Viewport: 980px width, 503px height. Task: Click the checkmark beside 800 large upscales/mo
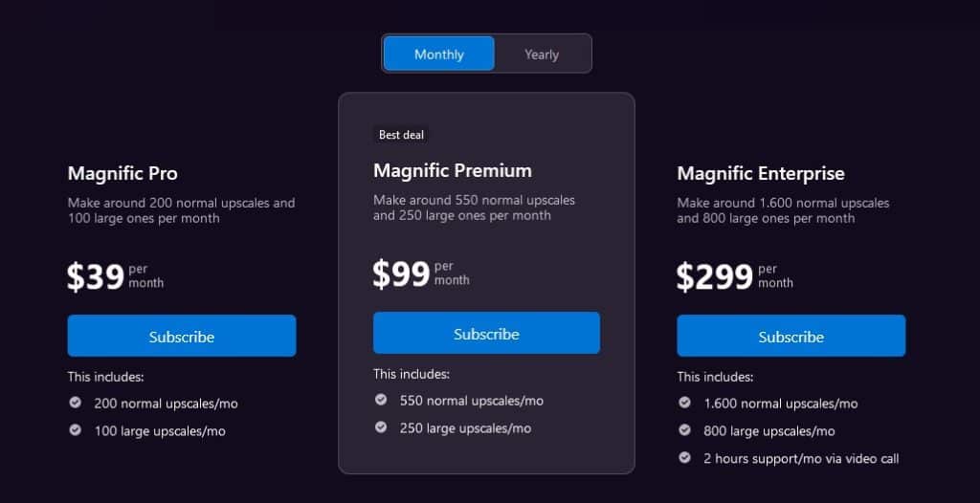(x=684, y=430)
